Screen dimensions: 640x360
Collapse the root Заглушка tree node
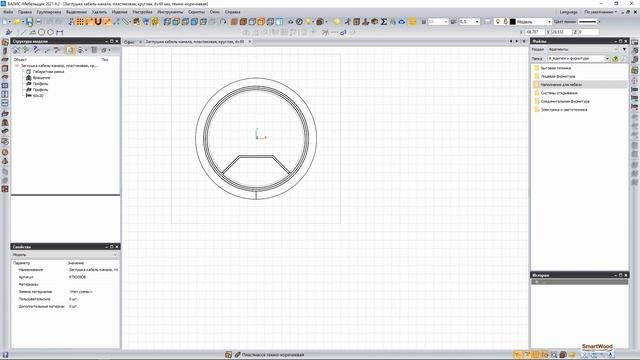(17, 65)
